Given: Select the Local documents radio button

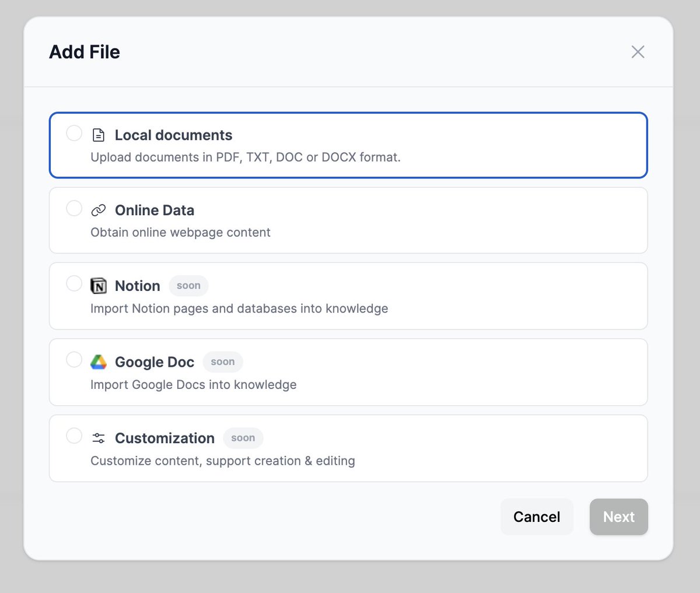Looking at the screenshot, I should point(74,133).
